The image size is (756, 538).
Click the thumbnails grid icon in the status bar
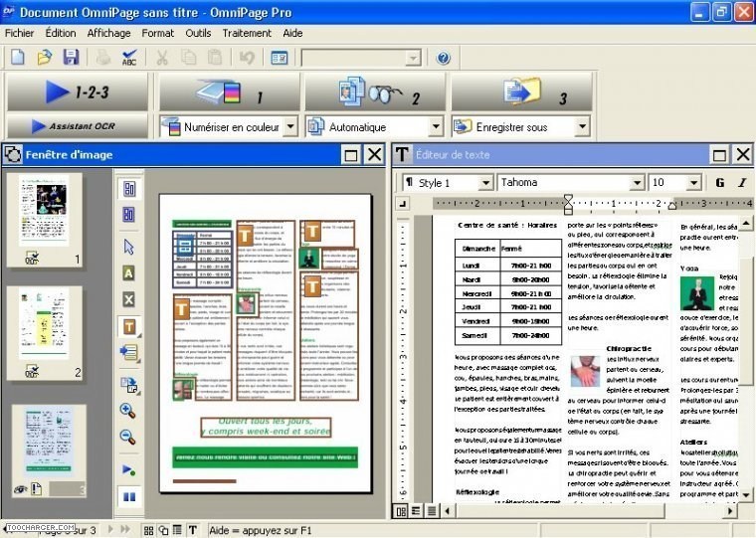(x=148, y=530)
